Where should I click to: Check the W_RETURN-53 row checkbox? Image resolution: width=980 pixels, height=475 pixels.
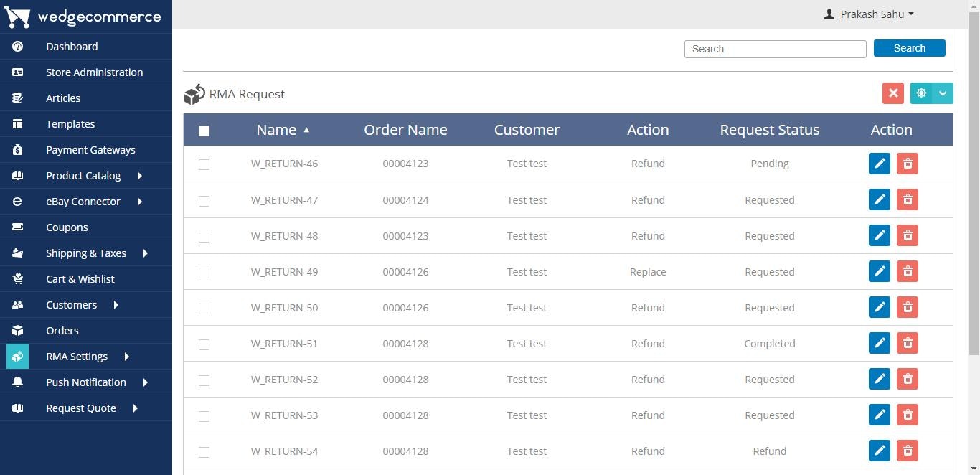pyautogui.click(x=204, y=416)
